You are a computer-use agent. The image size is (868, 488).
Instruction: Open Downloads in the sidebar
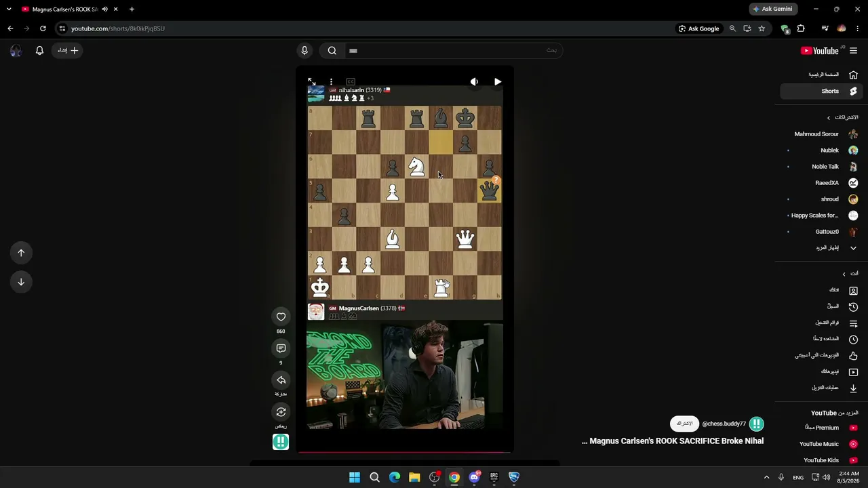820,388
